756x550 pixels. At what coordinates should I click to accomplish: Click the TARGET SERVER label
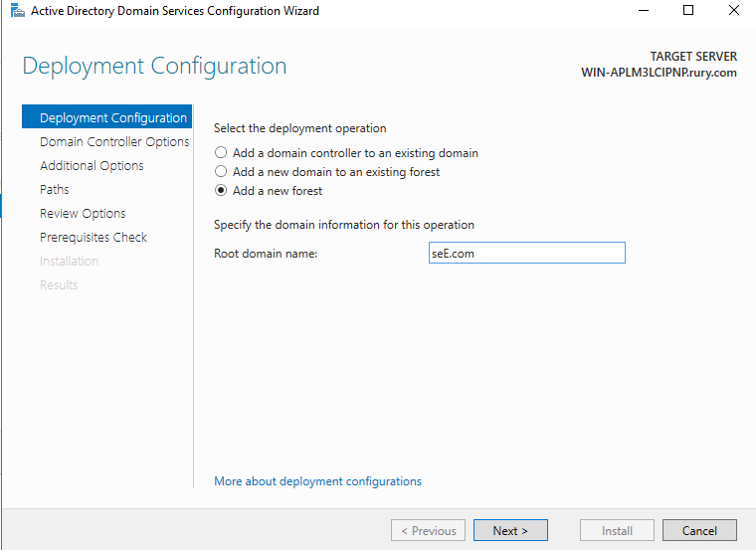pos(693,57)
